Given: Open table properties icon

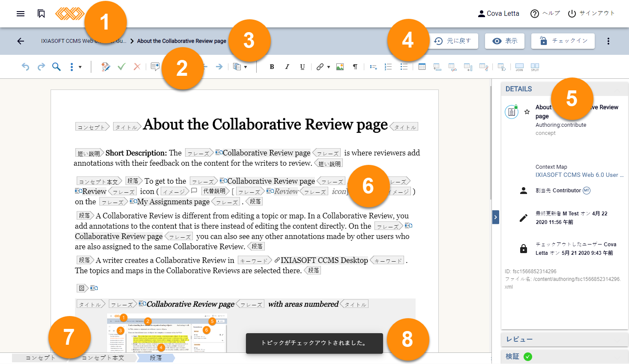Looking at the screenshot, I should (x=502, y=67).
